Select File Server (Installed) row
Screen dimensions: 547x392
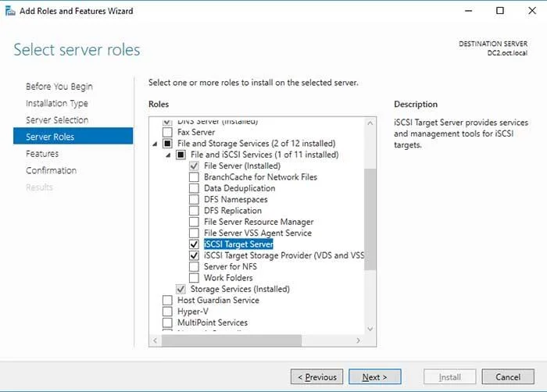tap(242, 166)
